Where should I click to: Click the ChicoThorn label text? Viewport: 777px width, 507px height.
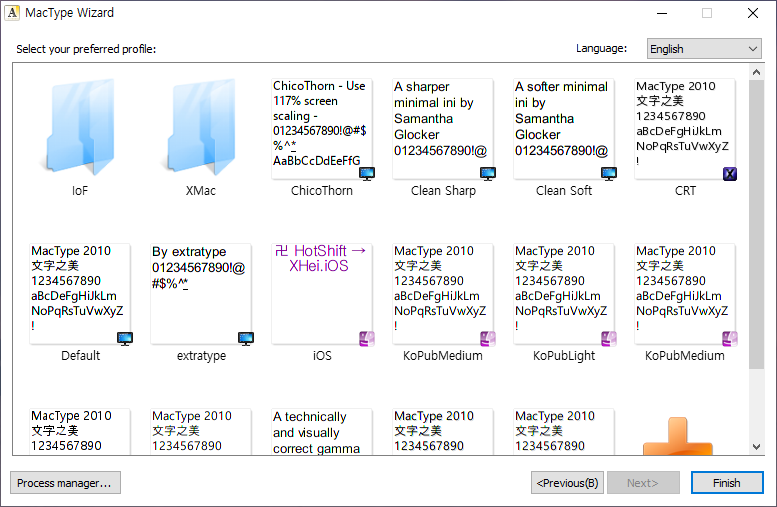(322, 191)
